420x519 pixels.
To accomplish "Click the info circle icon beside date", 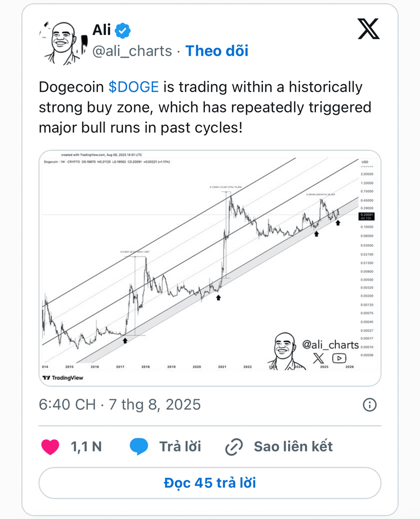I will coord(370,405).
